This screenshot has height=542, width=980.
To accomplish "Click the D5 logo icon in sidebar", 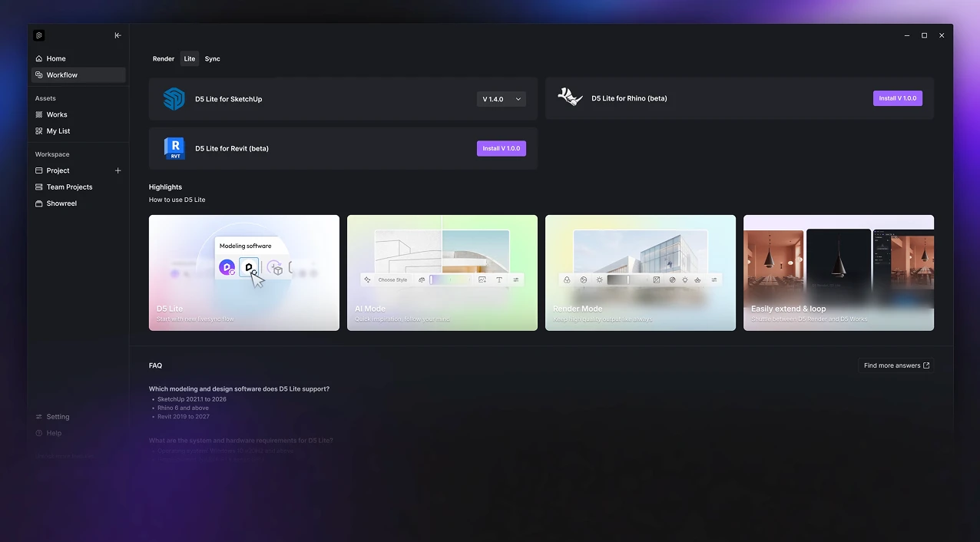I will tap(39, 35).
